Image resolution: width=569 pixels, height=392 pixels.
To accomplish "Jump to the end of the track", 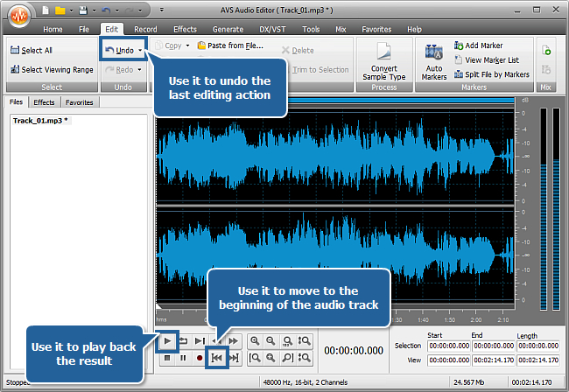I will click(x=234, y=358).
